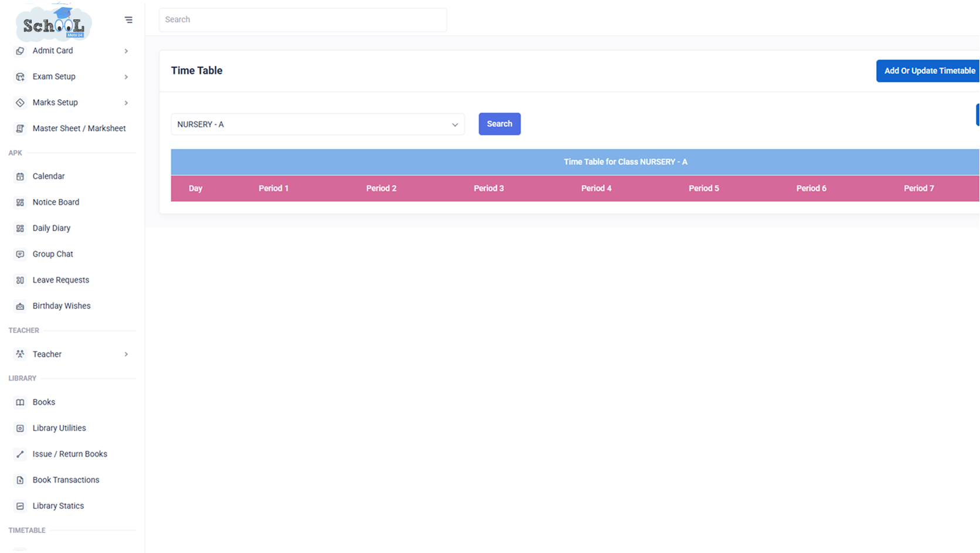The image size is (980, 553).
Task: Open Daily Diary page
Action: coord(52,228)
